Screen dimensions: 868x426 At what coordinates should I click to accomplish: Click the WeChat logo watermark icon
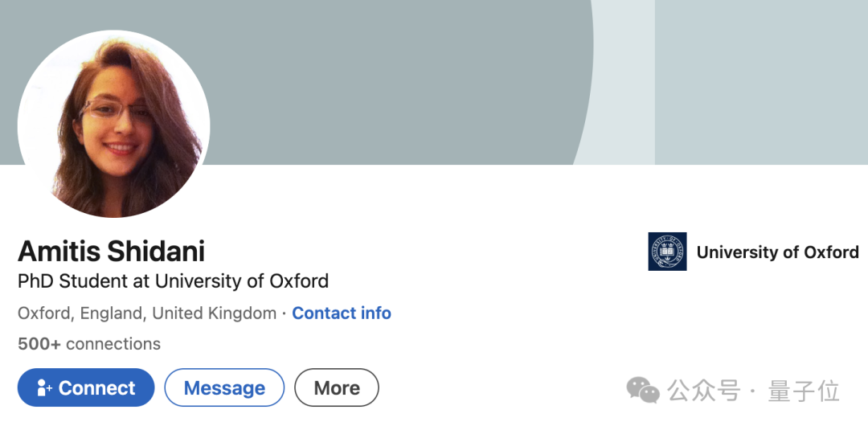click(643, 390)
